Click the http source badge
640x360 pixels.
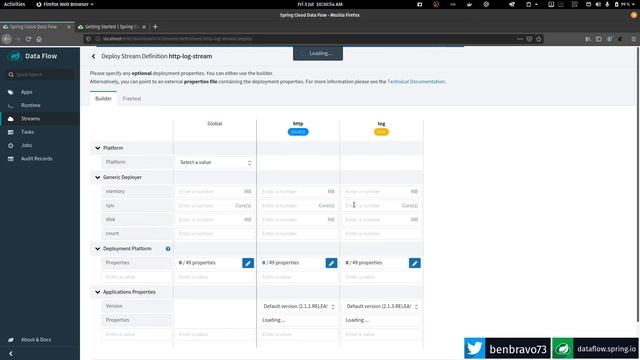tap(298, 132)
